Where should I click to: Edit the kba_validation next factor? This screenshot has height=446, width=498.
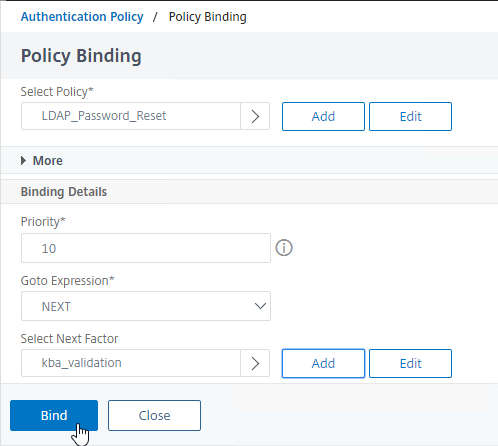(410, 363)
